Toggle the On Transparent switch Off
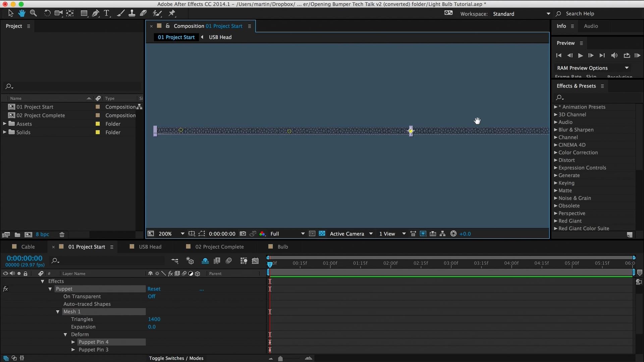This screenshot has width=644, height=362. (152, 296)
